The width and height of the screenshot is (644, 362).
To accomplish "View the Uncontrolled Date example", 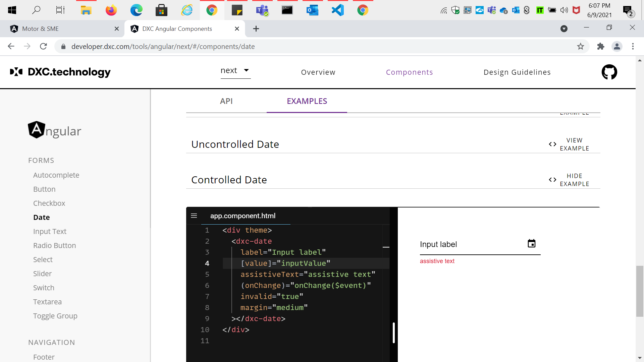I will [569, 144].
